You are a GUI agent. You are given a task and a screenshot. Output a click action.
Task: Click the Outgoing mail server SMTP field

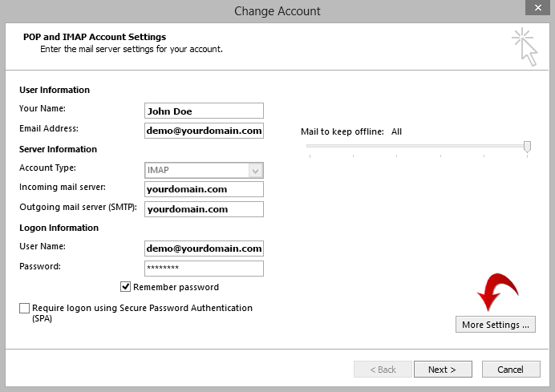click(204, 209)
